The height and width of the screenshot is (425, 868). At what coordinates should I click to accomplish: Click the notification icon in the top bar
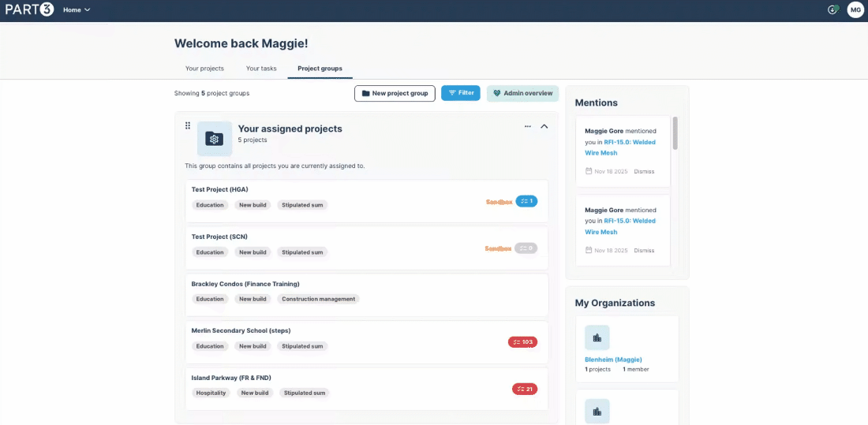(833, 10)
